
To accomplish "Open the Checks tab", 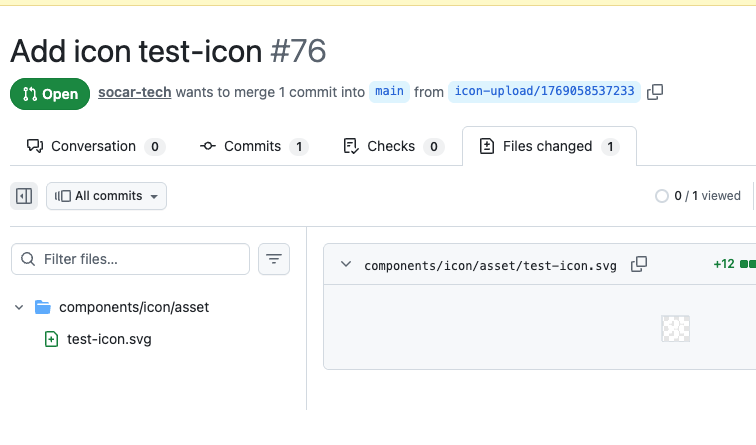I will click(x=392, y=146).
